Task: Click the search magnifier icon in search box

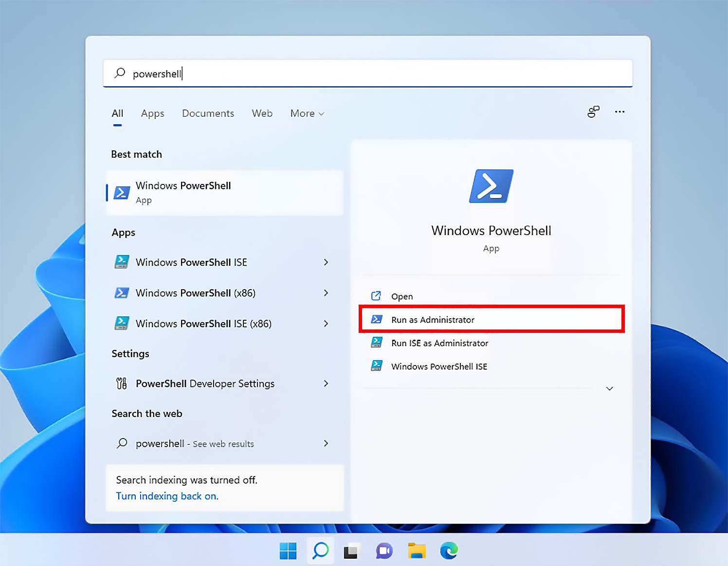Action: point(120,73)
